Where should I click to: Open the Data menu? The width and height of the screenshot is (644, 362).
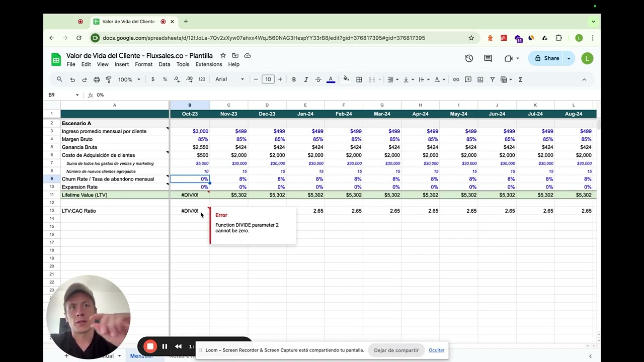coord(165,64)
